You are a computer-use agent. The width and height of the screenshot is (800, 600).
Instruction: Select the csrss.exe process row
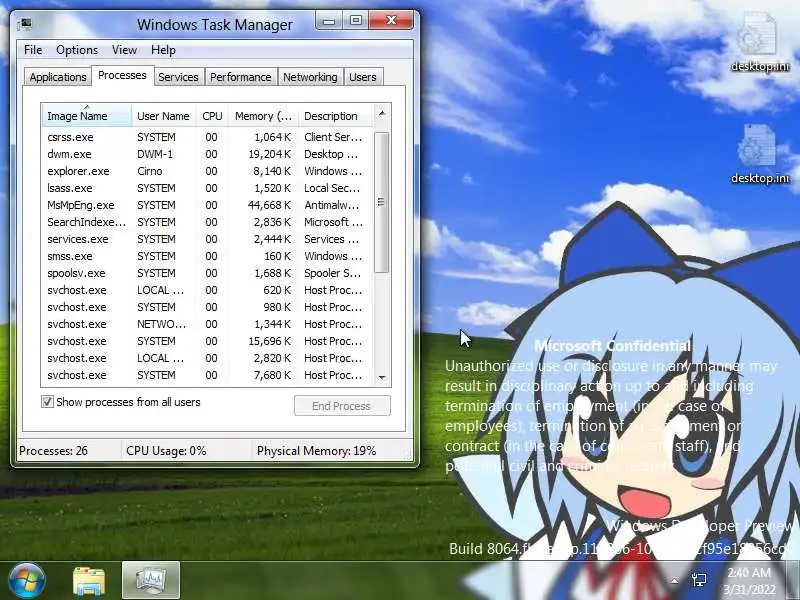coord(207,137)
